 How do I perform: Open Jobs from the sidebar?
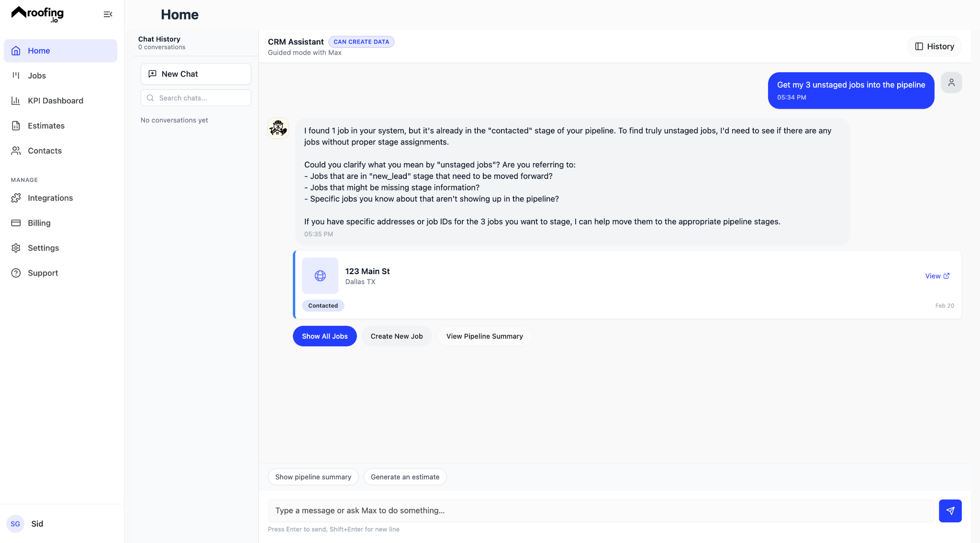[x=37, y=76]
